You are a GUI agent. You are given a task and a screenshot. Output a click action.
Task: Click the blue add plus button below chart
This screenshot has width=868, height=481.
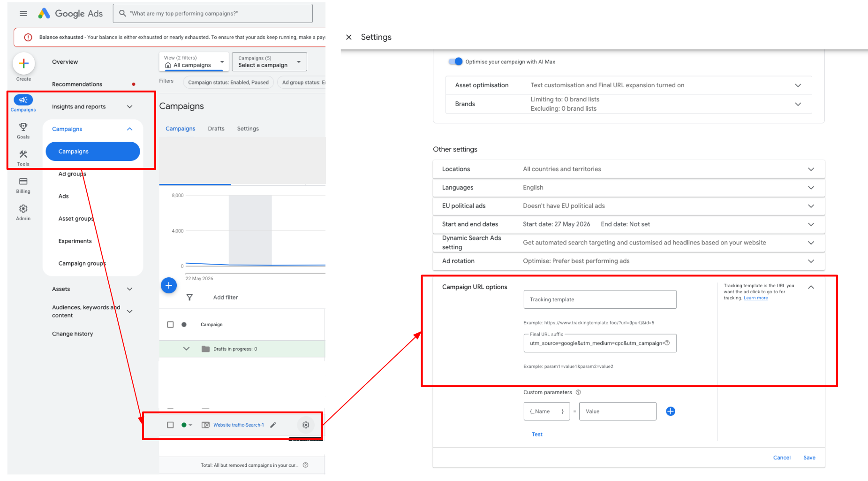click(169, 285)
